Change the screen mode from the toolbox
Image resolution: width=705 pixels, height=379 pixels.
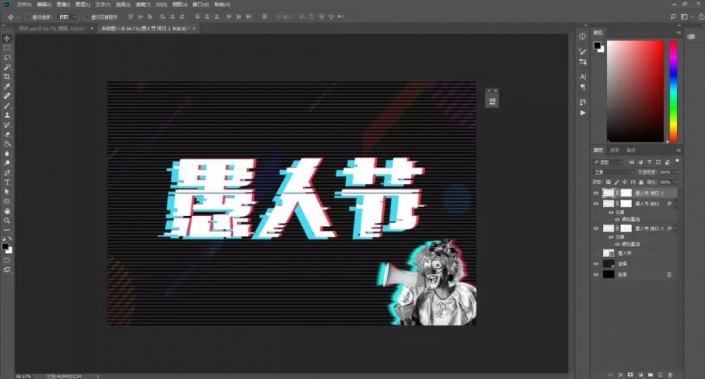pos(7,270)
